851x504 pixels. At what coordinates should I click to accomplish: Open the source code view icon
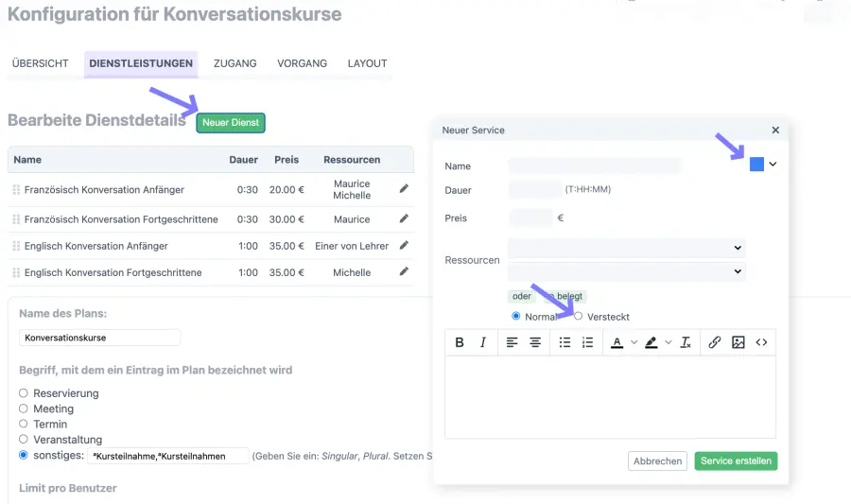(x=761, y=342)
